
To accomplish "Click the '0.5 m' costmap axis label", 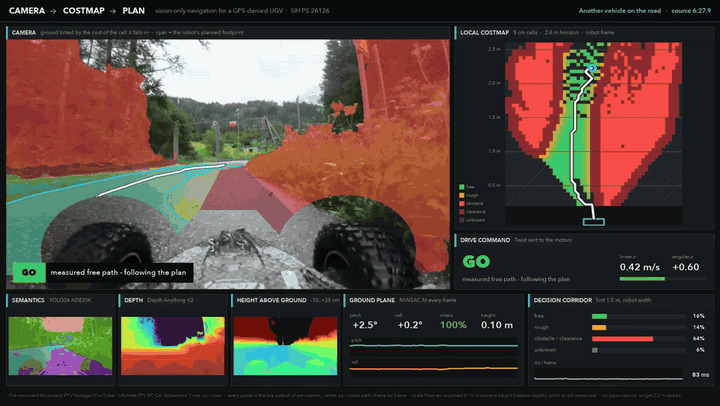I will (494, 185).
